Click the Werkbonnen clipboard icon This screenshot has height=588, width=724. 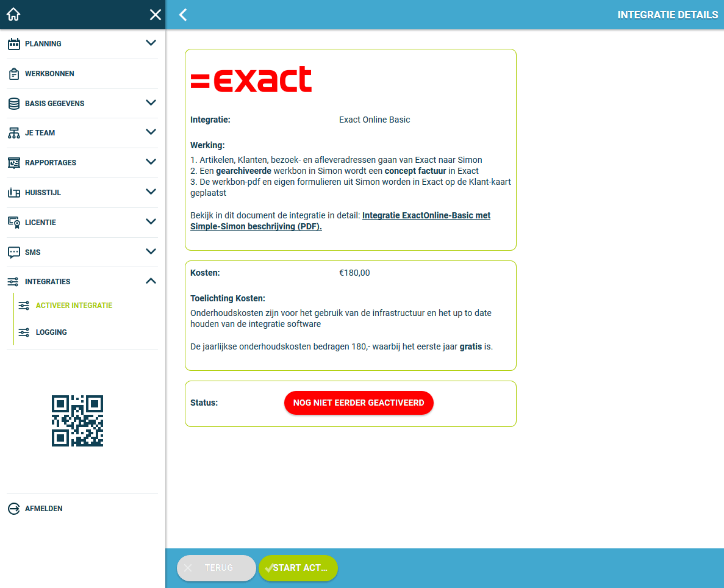(x=14, y=74)
